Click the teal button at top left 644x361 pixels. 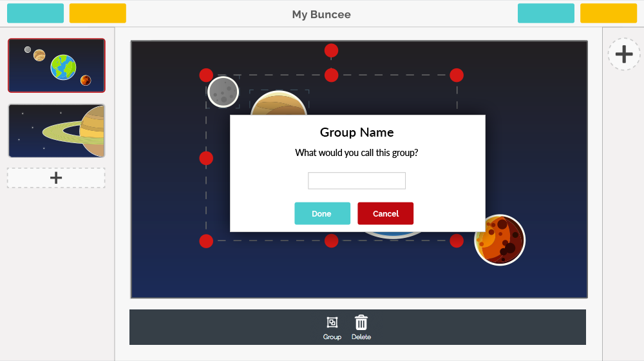coord(35,14)
